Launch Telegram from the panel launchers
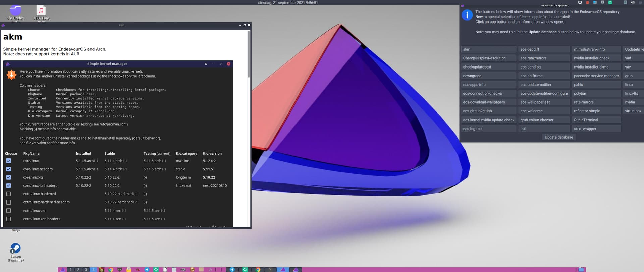Screen dimensions: 644x272 click(x=147, y=270)
